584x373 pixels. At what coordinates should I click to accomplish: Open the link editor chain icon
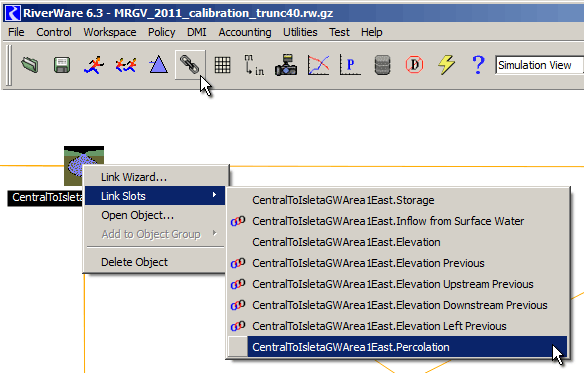pyautogui.click(x=190, y=65)
